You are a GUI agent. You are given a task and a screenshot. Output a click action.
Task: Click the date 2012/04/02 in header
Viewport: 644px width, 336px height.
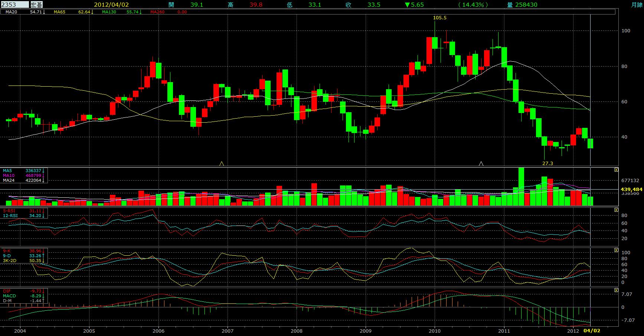[x=112, y=4]
